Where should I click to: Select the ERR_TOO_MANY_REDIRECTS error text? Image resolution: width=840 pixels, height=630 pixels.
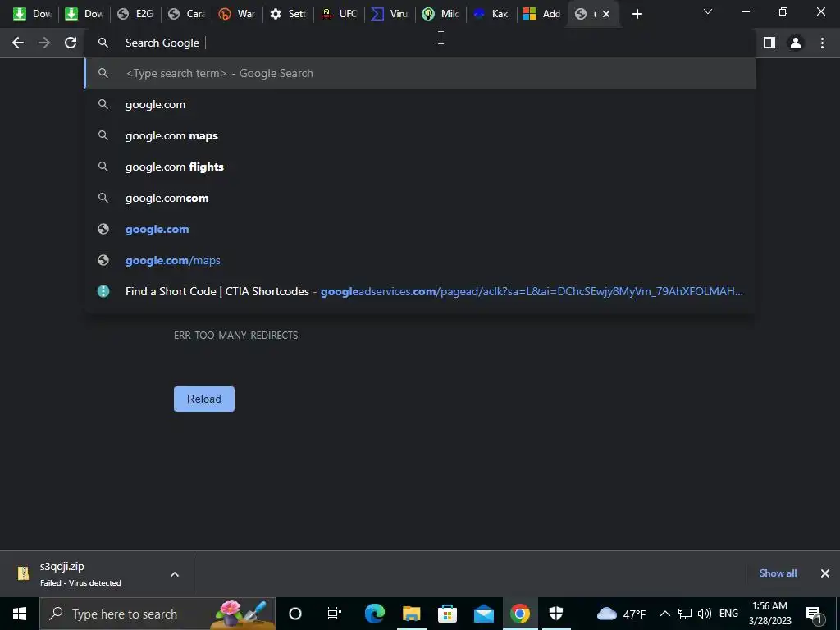pyautogui.click(x=235, y=336)
